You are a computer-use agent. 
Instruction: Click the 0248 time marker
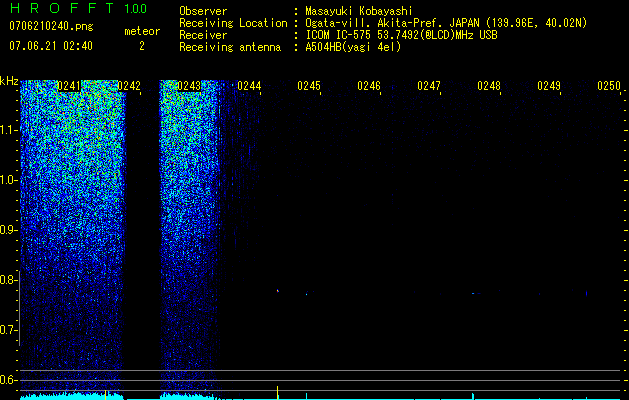[x=489, y=86]
